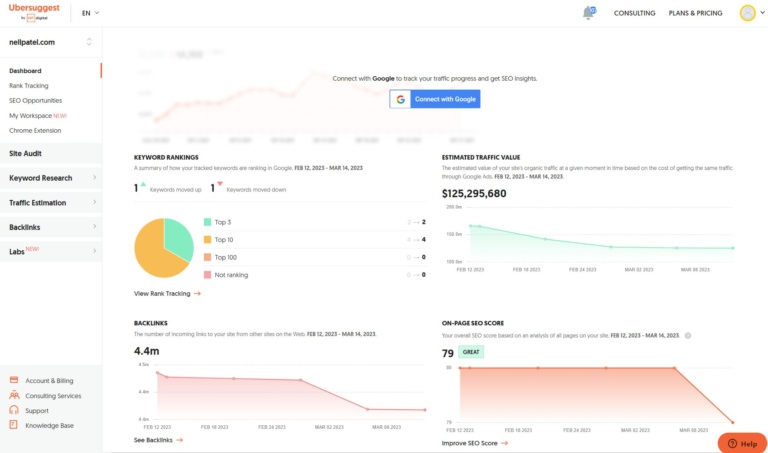
Task: Expand the Labs section
Action: 51,251
